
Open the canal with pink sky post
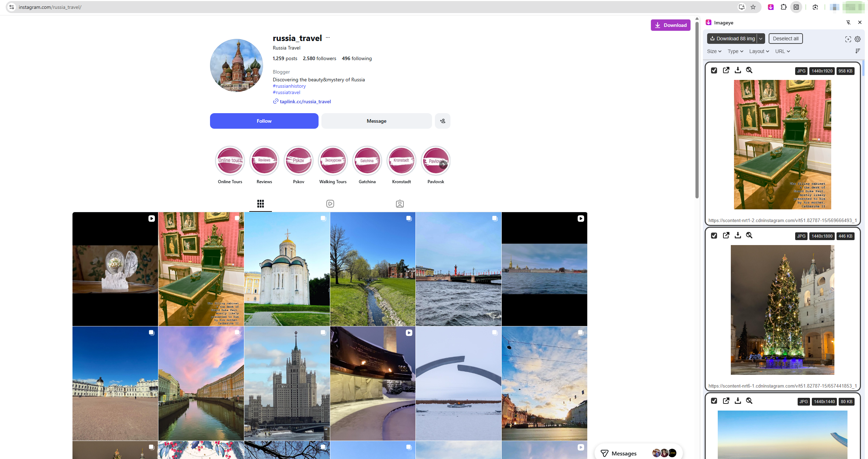[x=201, y=383]
